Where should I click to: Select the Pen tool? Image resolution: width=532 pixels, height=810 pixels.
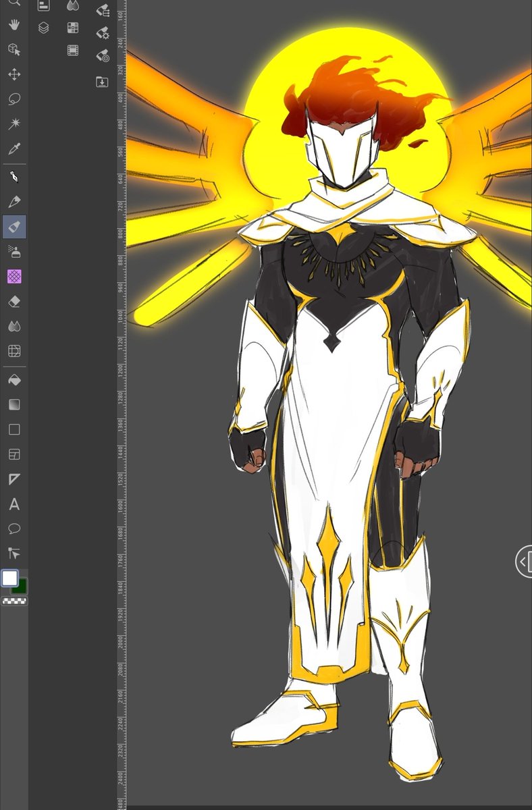coord(14,177)
